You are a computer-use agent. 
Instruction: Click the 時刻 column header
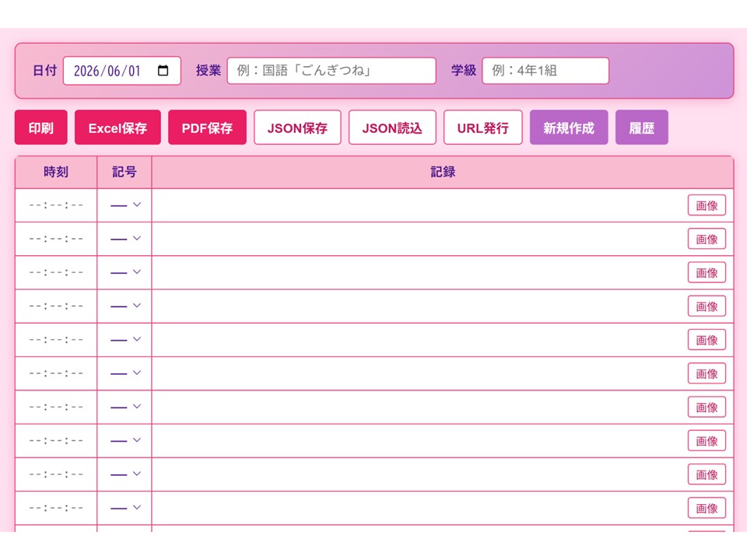[x=56, y=172]
